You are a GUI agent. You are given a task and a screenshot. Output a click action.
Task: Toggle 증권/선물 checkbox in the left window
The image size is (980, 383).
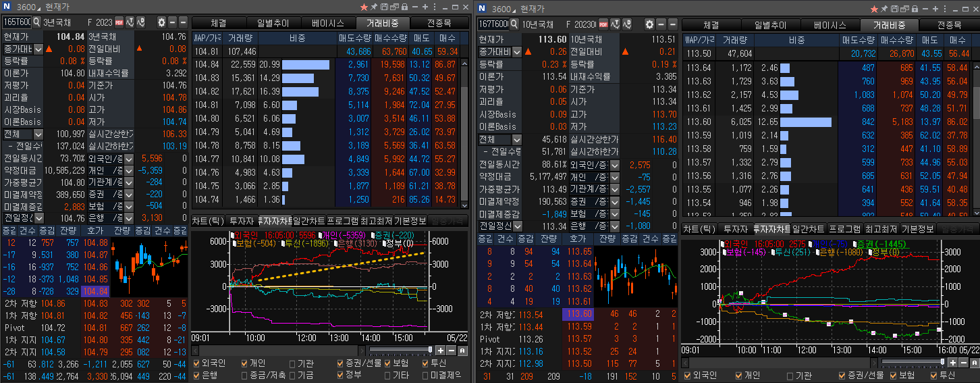click(340, 363)
